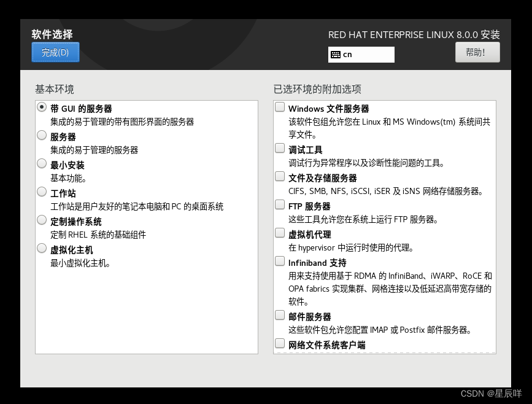Click the 软件选择 page title
The image size is (532, 404).
[52, 34]
